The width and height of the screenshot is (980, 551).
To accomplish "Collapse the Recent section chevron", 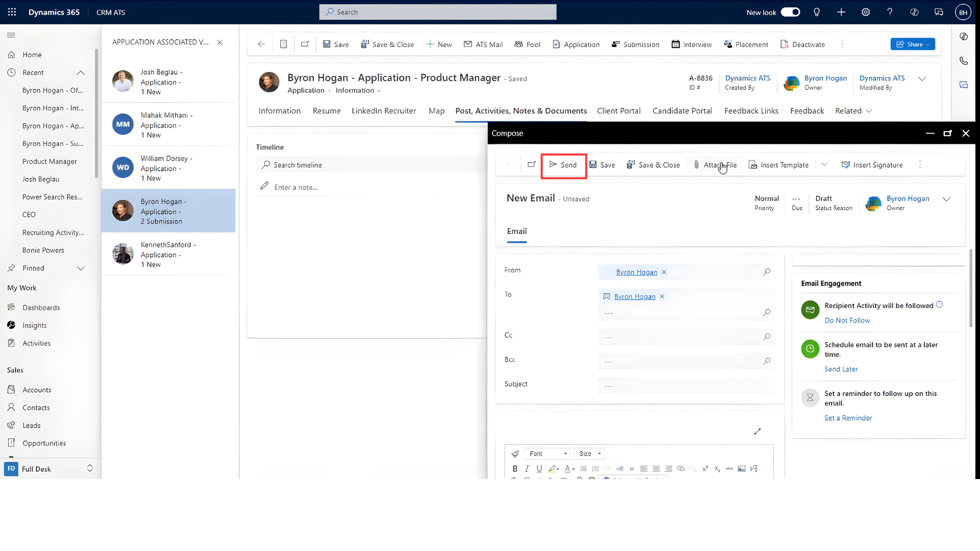I will tap(81, 72).
